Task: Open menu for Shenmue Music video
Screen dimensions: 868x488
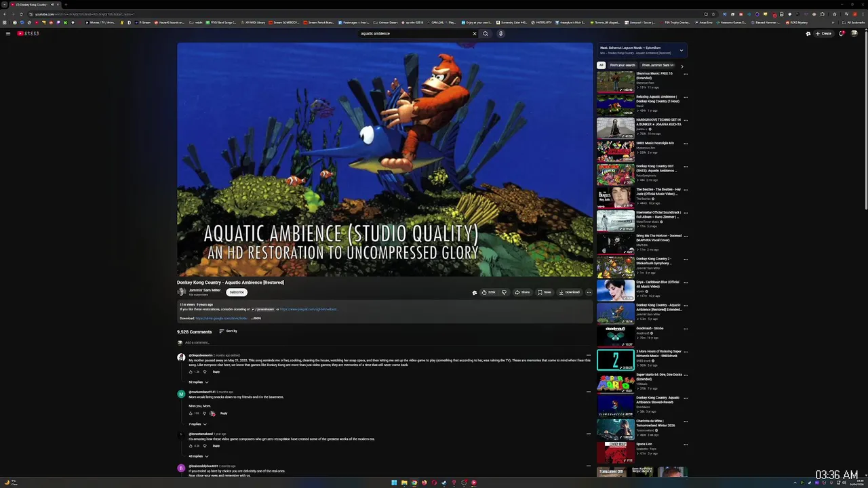Action: click(686, 74)
